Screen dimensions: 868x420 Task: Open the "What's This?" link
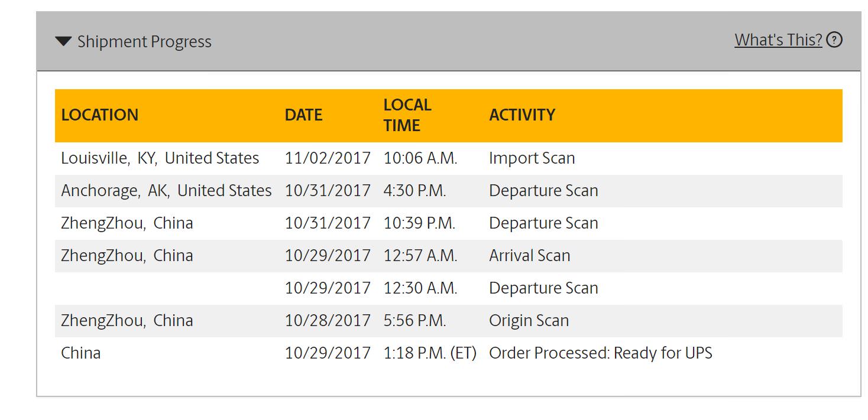(778, 40)
